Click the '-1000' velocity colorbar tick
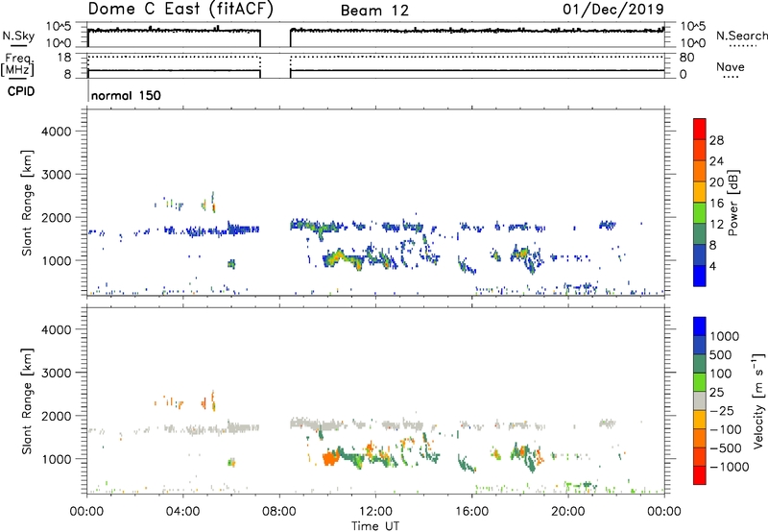This screenshot has height=532, width=768. tap(730, 467)
